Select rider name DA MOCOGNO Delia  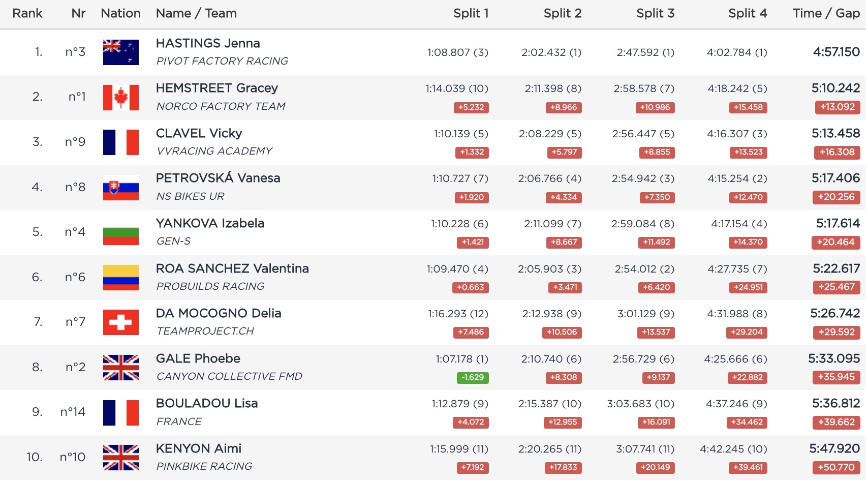(x=219, y=313)
